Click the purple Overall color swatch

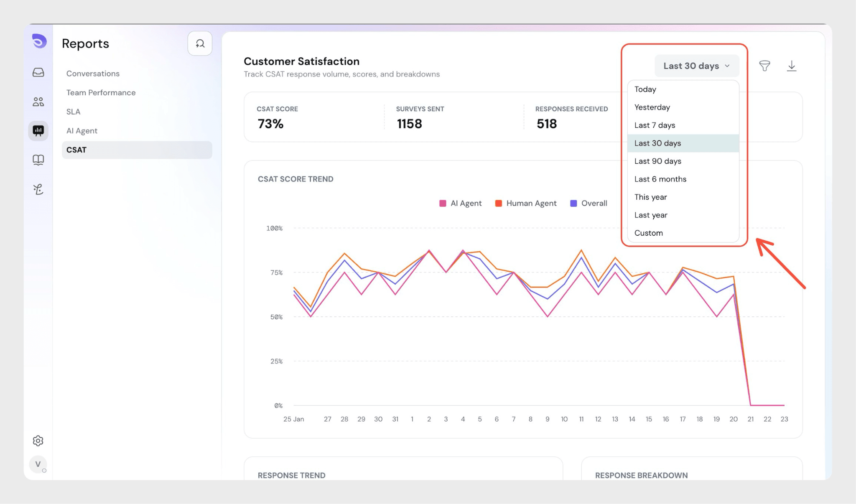click(573, 204)
